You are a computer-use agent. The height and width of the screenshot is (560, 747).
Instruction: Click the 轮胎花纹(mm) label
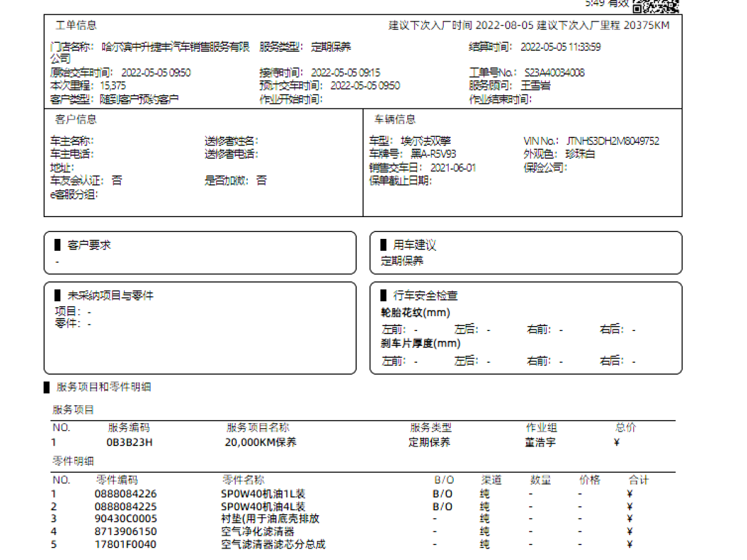pyautogui.click(x=415, y=313)
